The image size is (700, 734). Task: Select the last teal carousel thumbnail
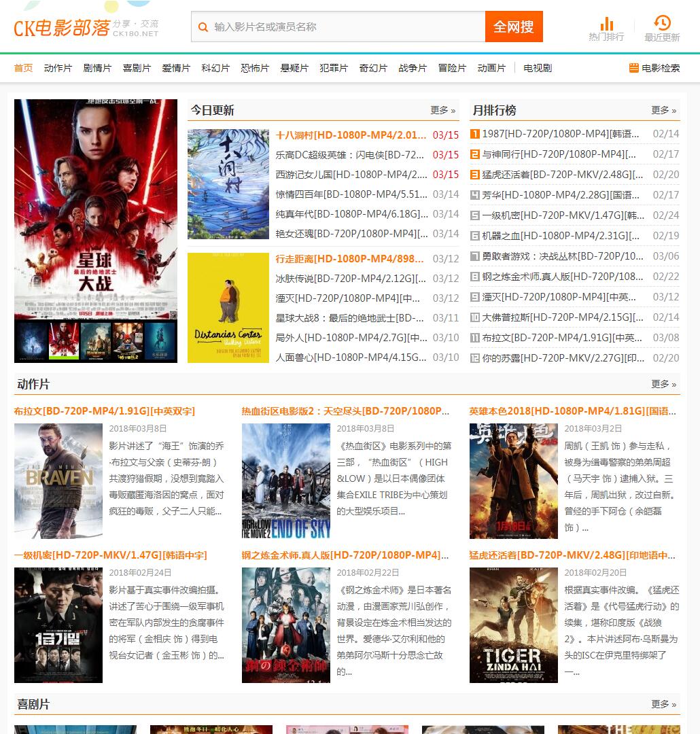click(x=160, y=340)
